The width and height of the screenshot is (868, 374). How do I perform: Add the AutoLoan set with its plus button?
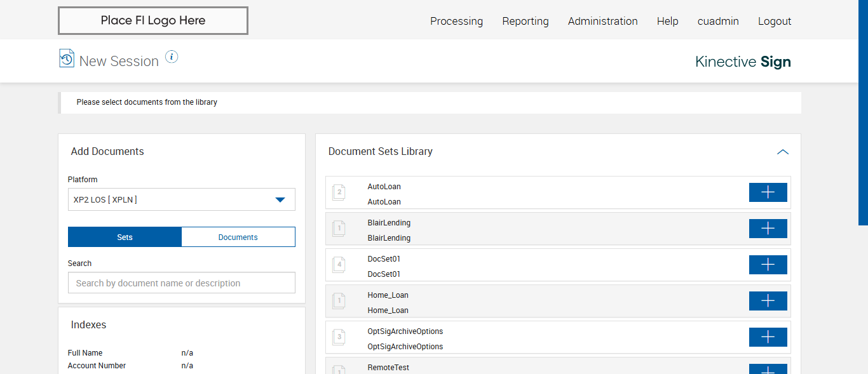pyautogui.click(x=768, y=192)
